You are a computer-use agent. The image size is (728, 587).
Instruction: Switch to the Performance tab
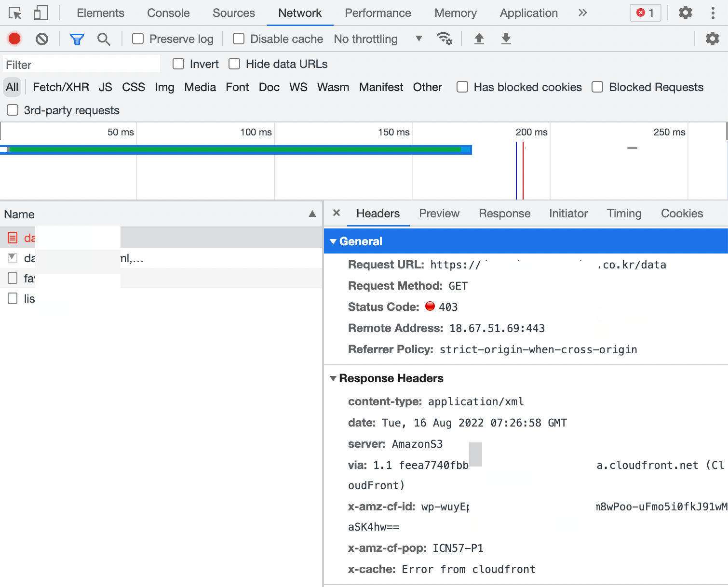(378, 13)
